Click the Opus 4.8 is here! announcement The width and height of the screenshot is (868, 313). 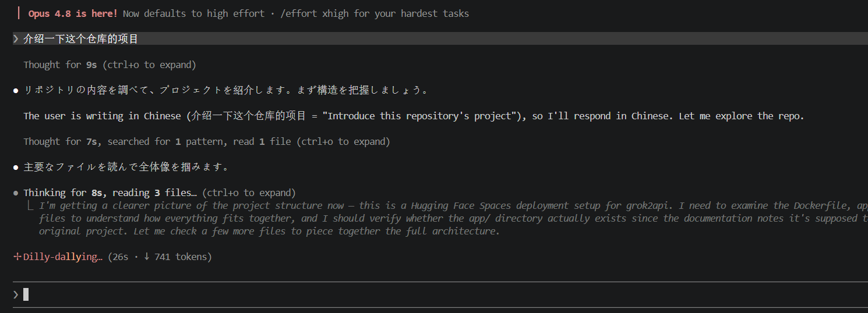[73, 13]
